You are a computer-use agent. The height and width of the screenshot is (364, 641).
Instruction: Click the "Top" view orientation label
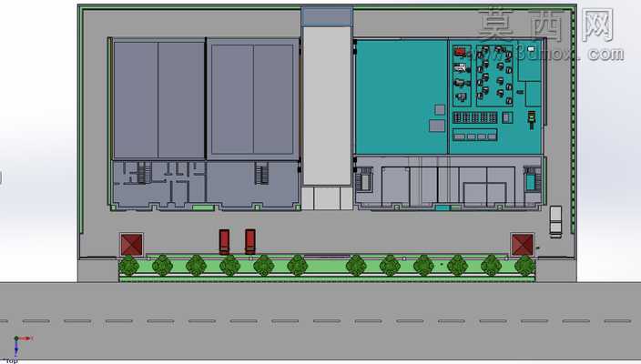click(x=11, y=360)
